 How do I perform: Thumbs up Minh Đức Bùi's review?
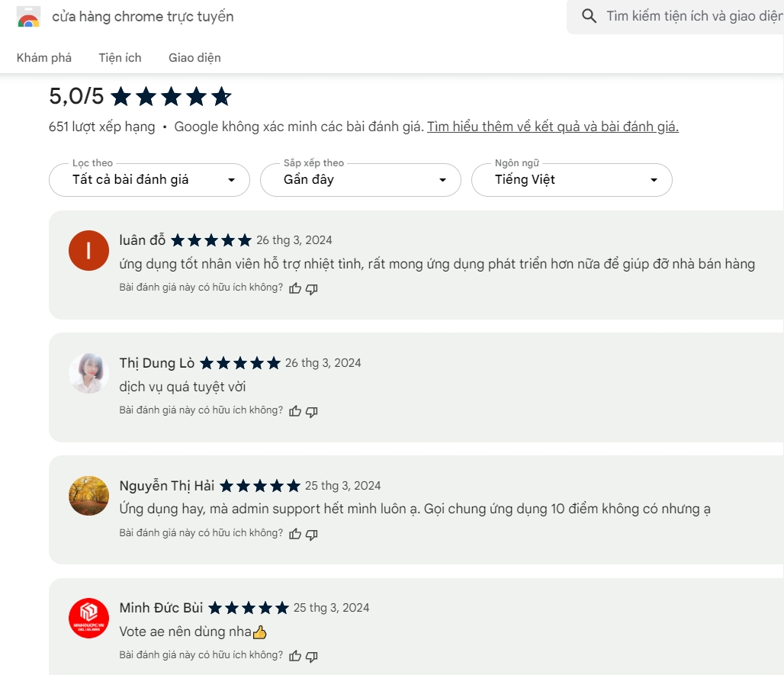pyautogui.click(x=295, y=656)
